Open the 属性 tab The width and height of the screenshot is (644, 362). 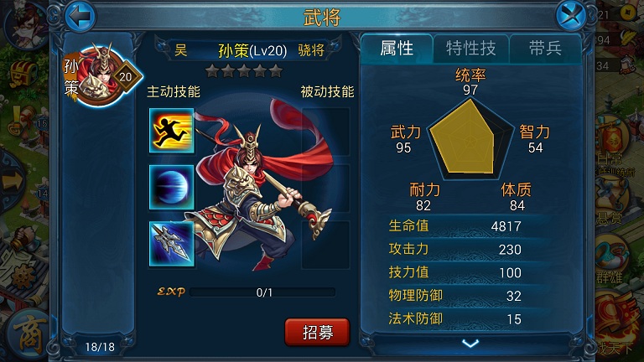click(x=397, y=49)
